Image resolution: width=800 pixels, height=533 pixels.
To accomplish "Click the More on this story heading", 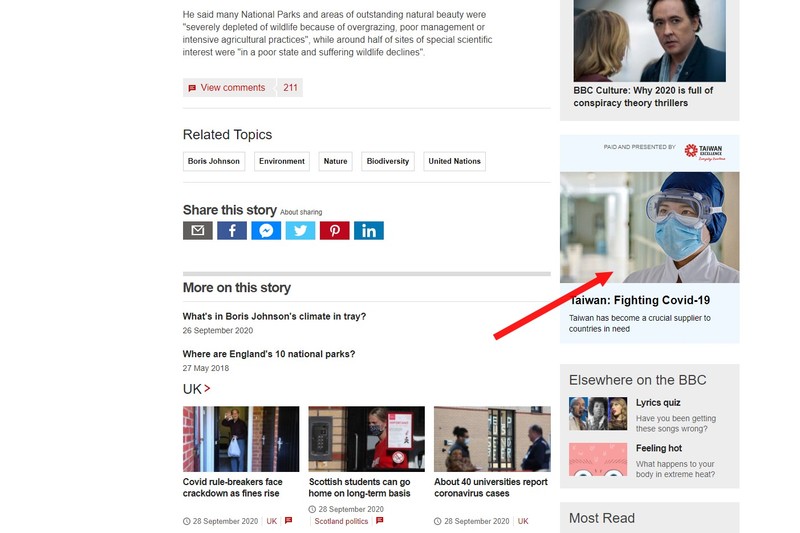I will (x=237, y=288).
